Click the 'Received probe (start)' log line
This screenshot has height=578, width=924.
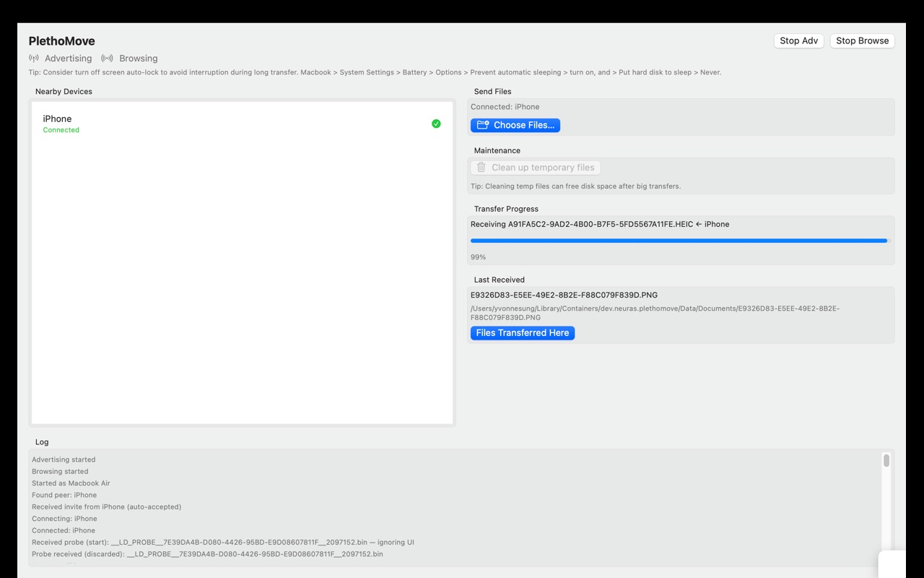223,542
